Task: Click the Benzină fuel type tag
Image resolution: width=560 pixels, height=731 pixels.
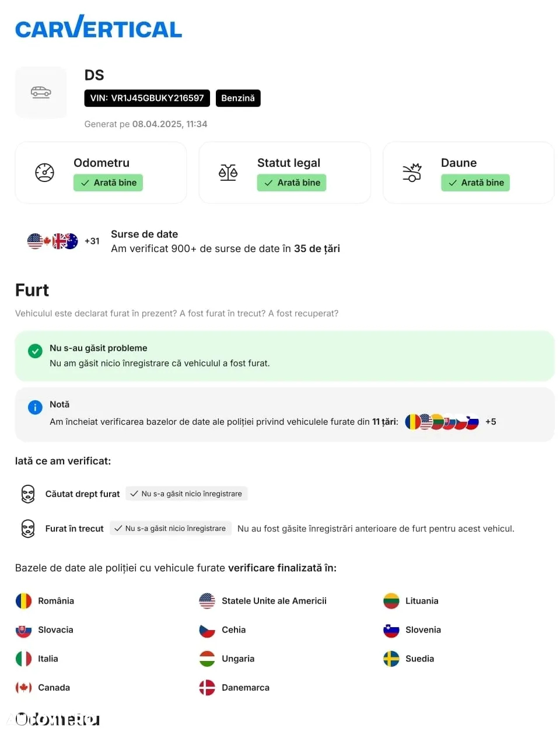Action: tap(238, 98)
